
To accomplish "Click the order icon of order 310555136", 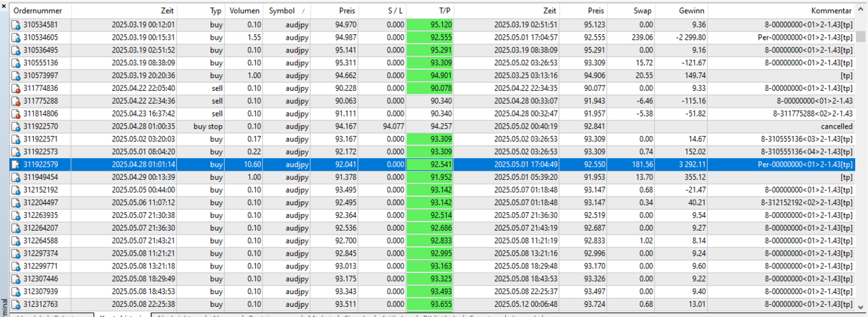I will (16, 63).
